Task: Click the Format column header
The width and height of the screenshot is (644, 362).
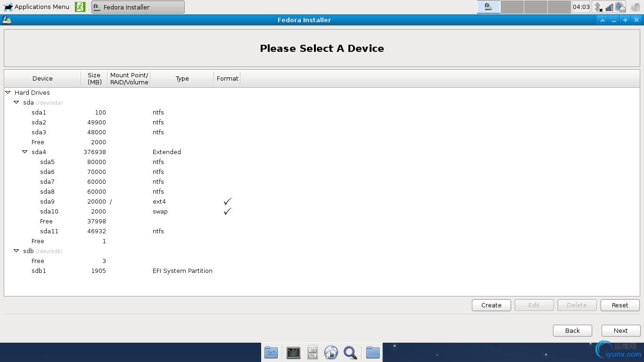Action: 227,79
